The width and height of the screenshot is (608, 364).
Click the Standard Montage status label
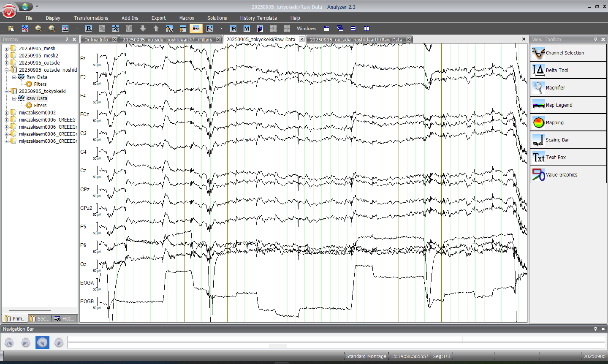(366, 356)
